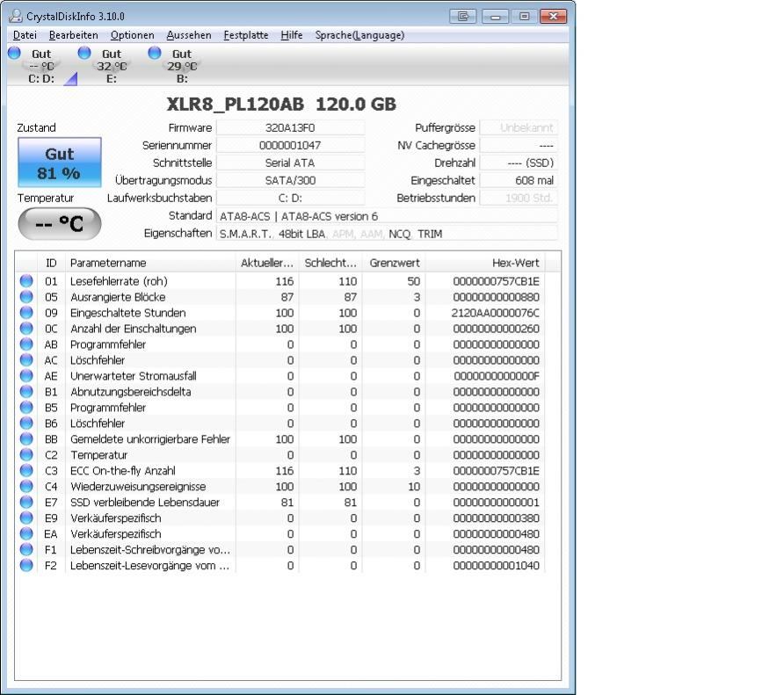The image size is (784, 695).
Task: Click the status icon for Lebenszeit-Lesevorgänge
Action: tap(26, 565)
